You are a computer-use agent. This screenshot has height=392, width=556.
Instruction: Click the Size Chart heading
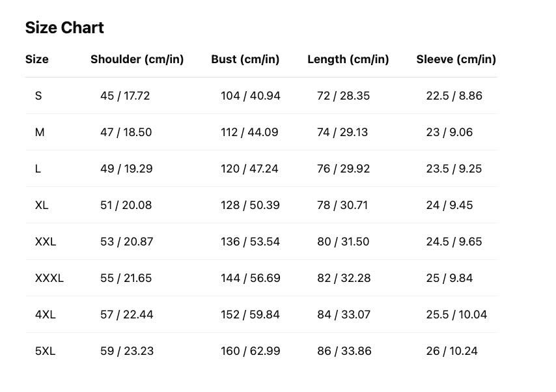(x=64, y=28)
